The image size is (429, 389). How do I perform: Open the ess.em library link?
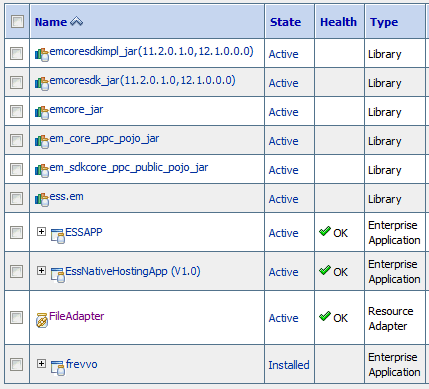point(66,196)
